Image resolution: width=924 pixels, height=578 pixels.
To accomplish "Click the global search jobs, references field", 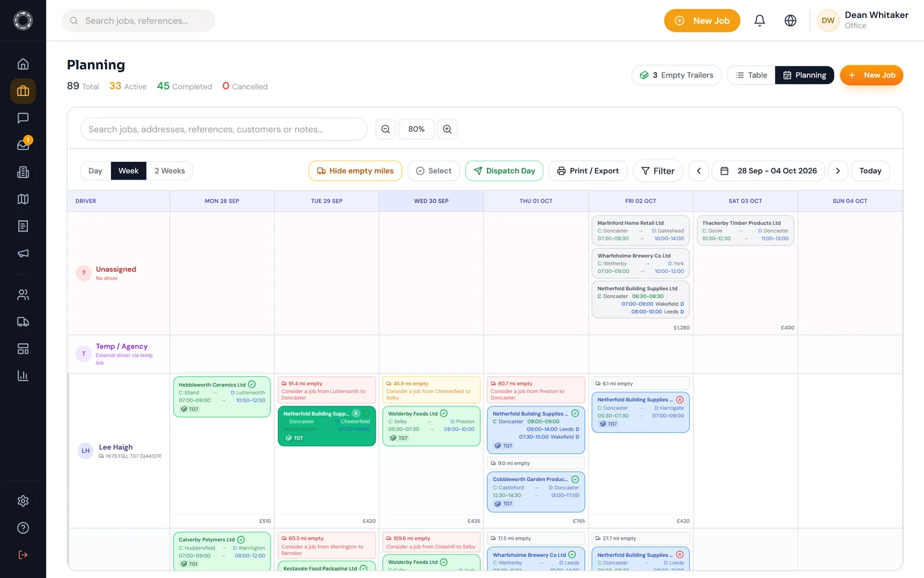I will click(x=139, y=21).
